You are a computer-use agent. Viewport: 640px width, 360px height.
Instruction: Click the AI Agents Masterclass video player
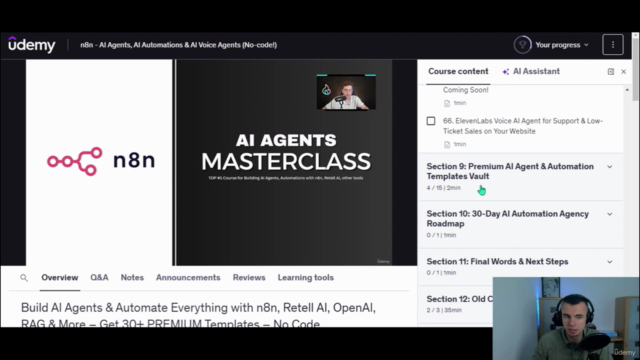pyautogui.click(x=209, y=162)
